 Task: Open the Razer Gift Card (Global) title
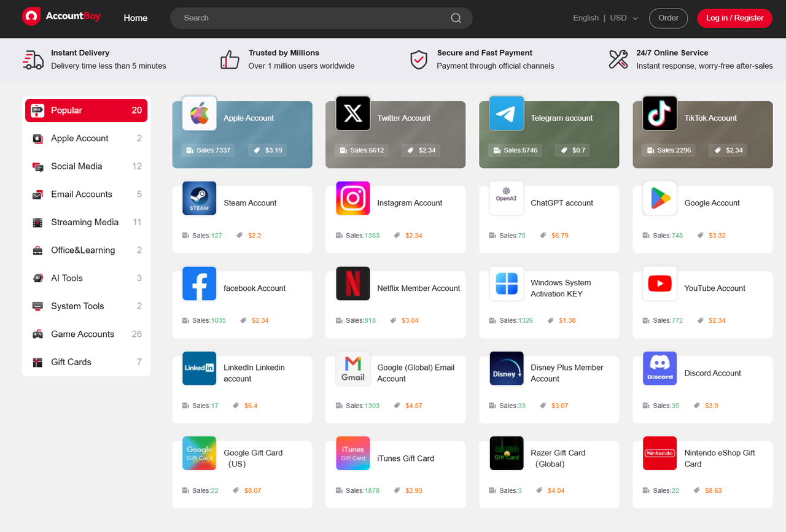[558, 458]
